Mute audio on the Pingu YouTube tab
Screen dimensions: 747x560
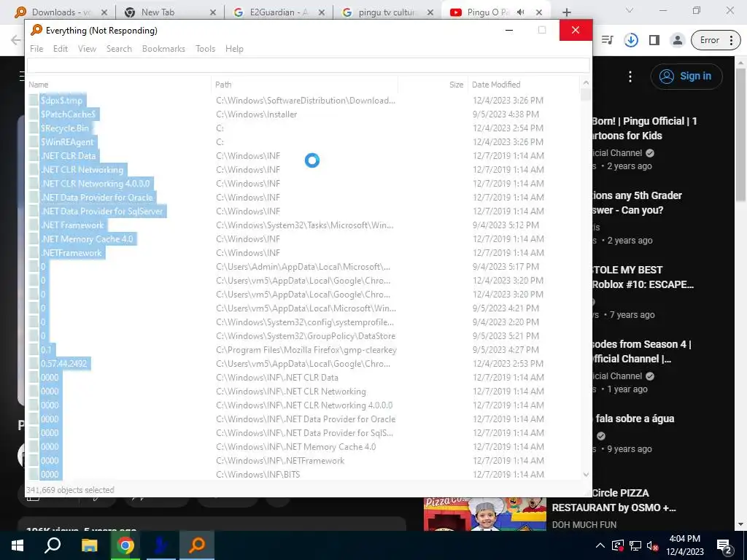pyautogui.click(x=521, y=12)
